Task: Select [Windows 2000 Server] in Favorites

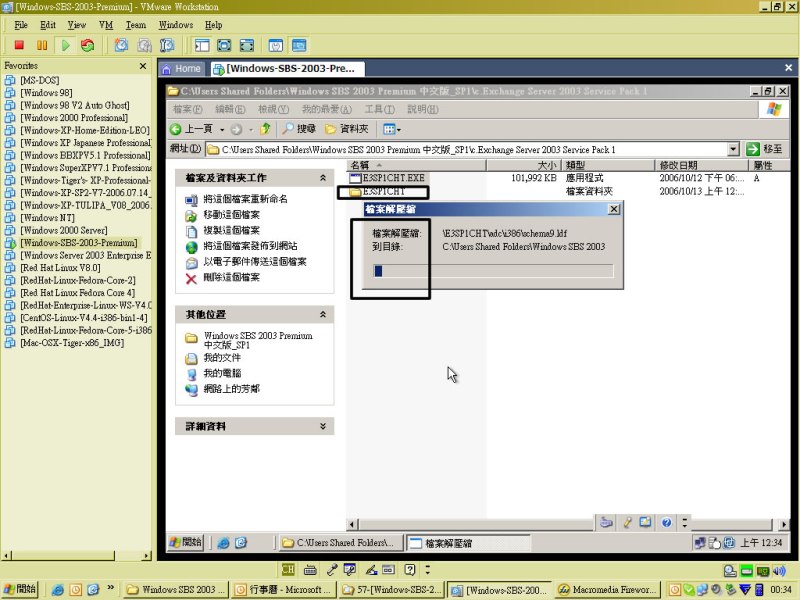Action: 64,230
